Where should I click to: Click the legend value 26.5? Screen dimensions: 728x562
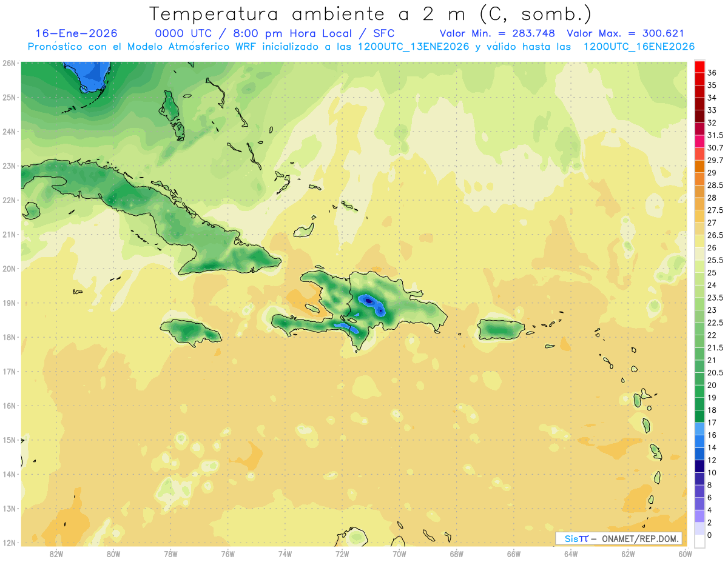(x=715, y=235)
